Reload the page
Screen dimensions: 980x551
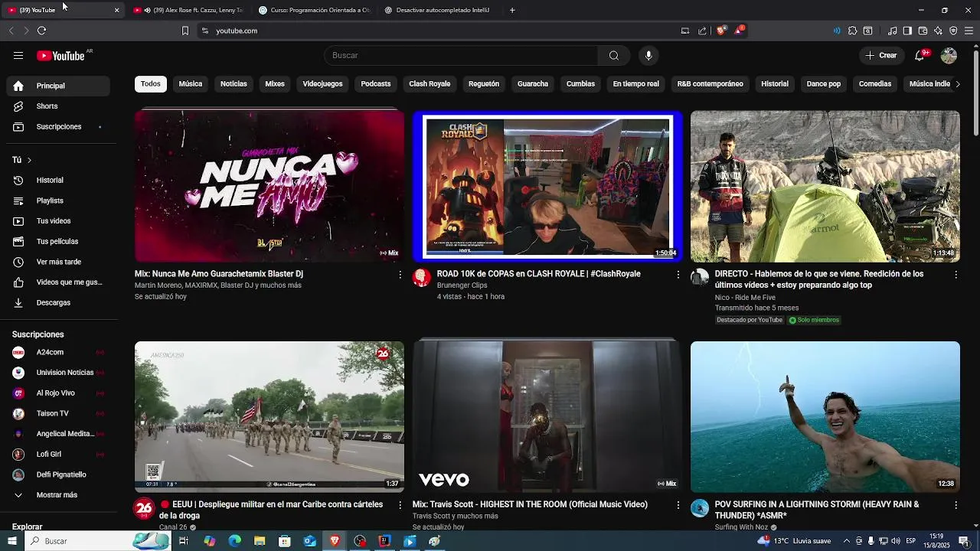point(41,31)
